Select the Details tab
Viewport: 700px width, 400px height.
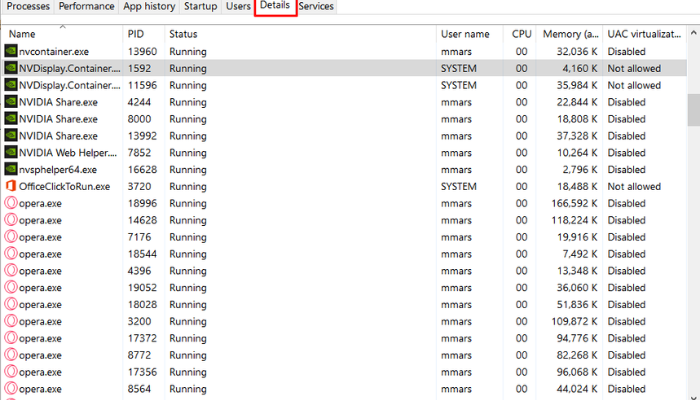(x=275, y=6)
